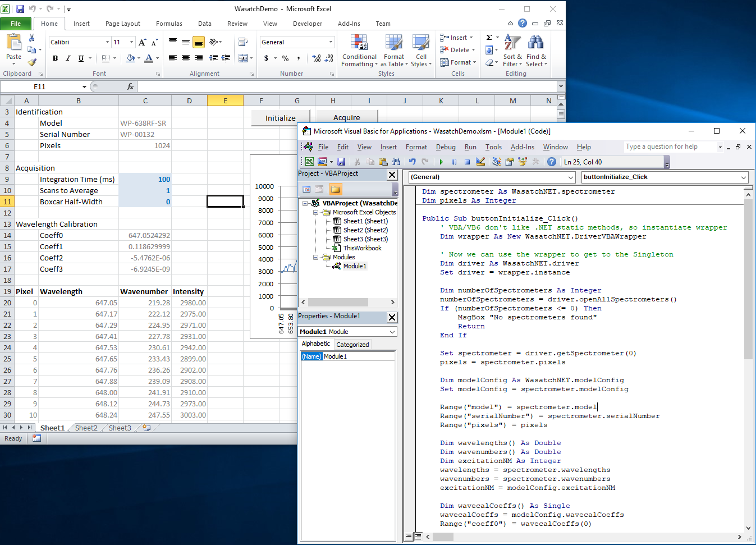Toggle Folders view in the Project pane

click(335, 189)
